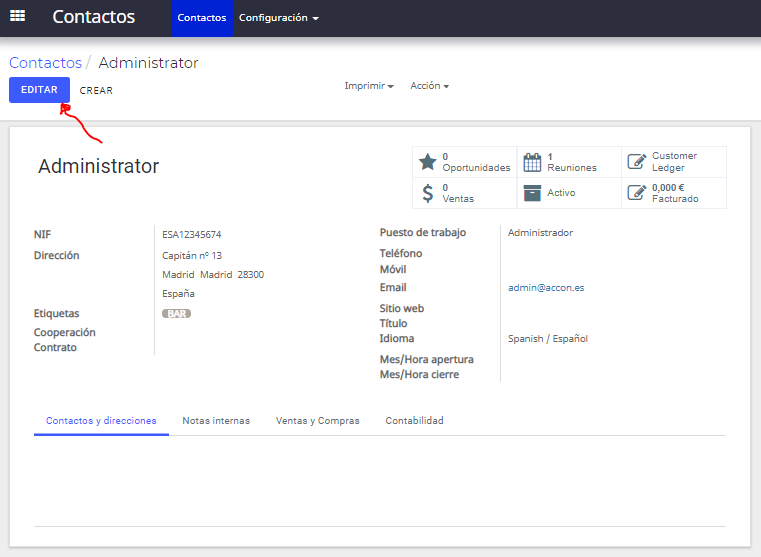761x557 pixels.
Task: Click the Sitio web label
Action: (x=402, y=309)
